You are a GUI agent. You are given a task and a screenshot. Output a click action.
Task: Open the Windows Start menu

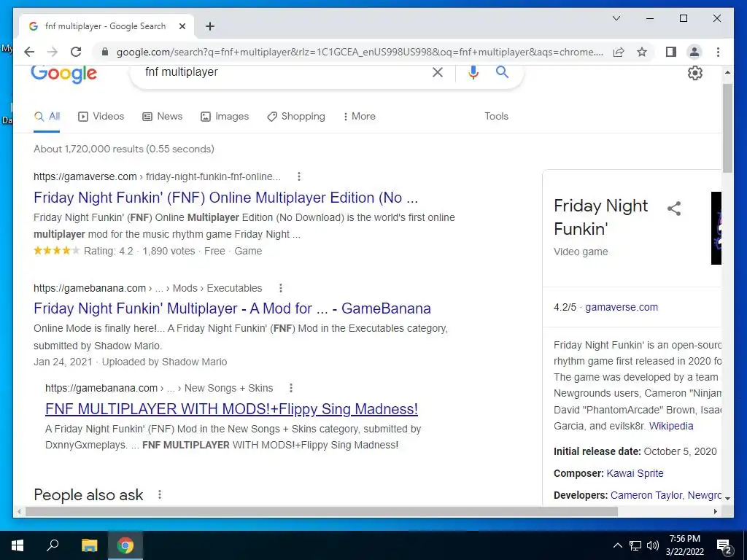pyautogui.click(x=18, y=545)
